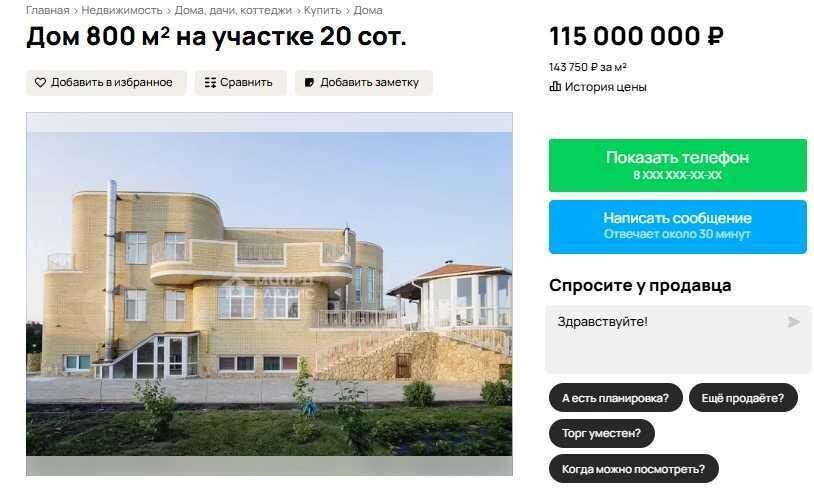Image resolution: width=814 pixels, height=492 pixels.
Task: Choose the А есть планировка? quick question
Action: coord(616,398)
